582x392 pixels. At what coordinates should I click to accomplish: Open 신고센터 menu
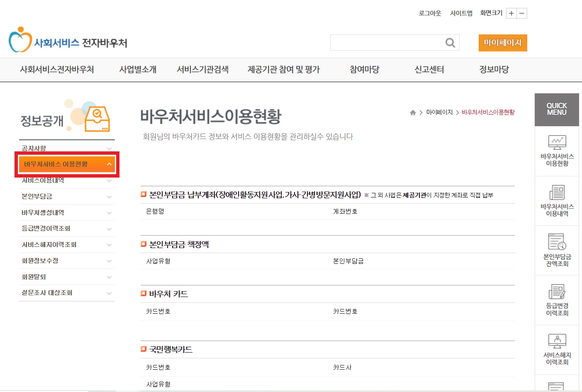429,70
